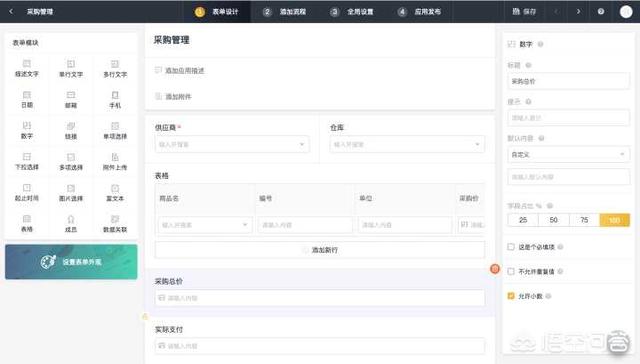Click 添加应用描述 link

click(x=180, y=71)
